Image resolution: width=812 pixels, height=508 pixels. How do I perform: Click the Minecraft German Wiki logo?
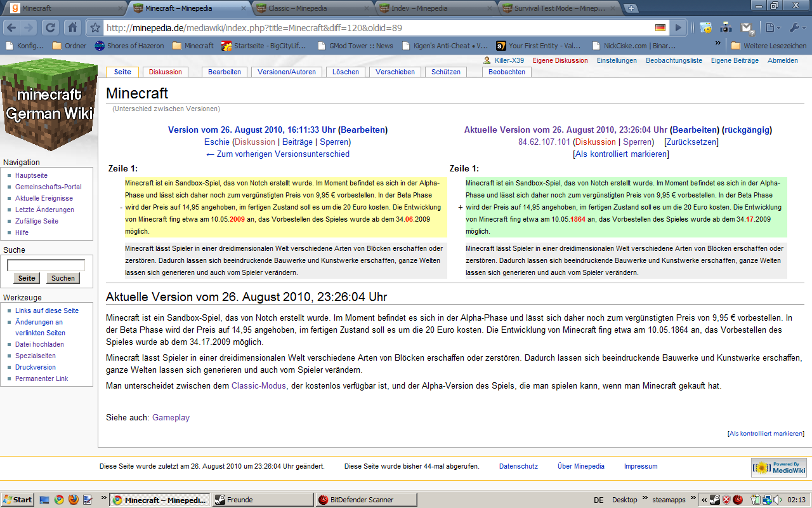point(49,105)
